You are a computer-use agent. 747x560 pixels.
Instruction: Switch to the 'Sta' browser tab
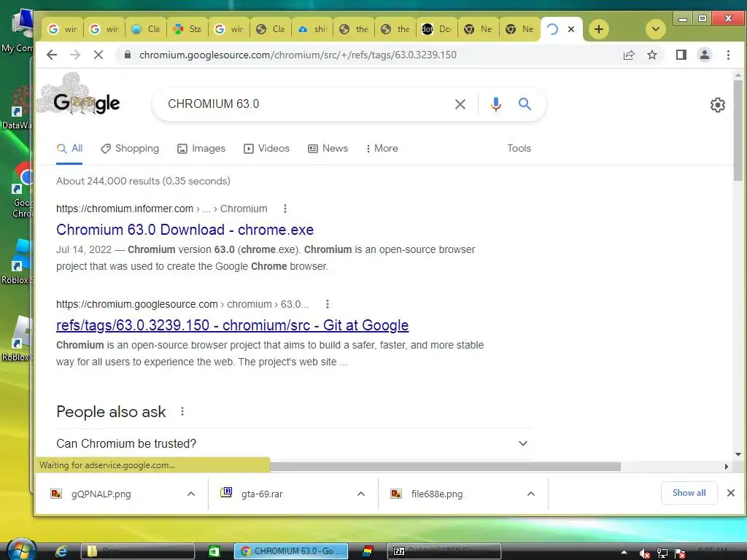[188, 29]
